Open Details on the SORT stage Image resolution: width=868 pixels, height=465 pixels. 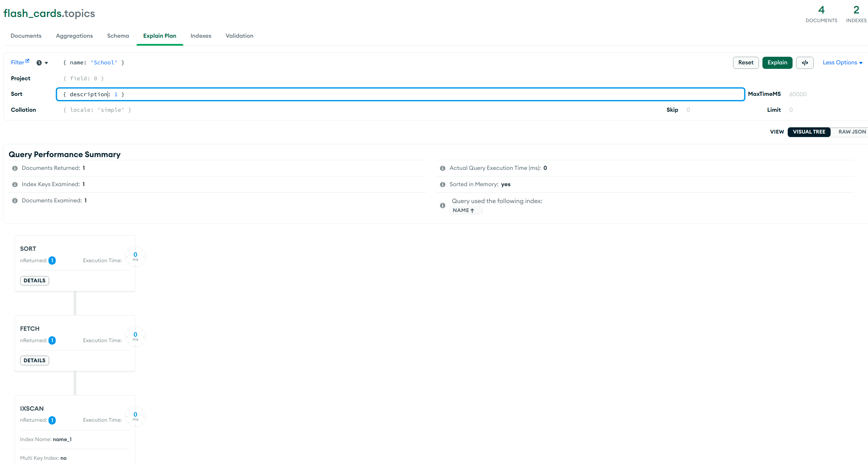34,281
